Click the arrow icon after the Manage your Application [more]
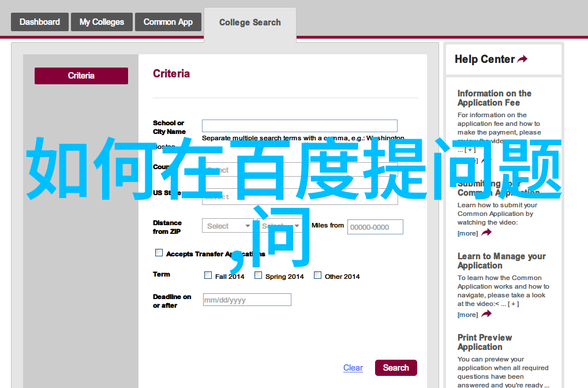588x388 pixels. pyautogui.click(x=486, y=314)
